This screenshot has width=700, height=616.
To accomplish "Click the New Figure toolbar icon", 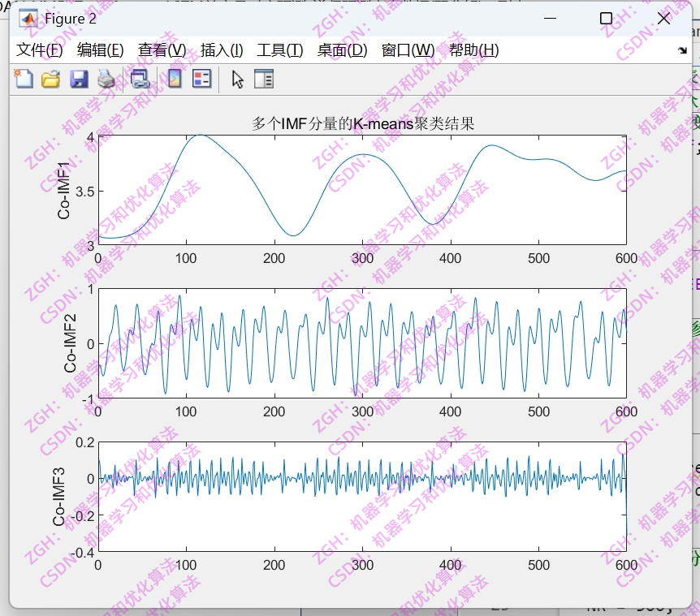I will point(24,79).
